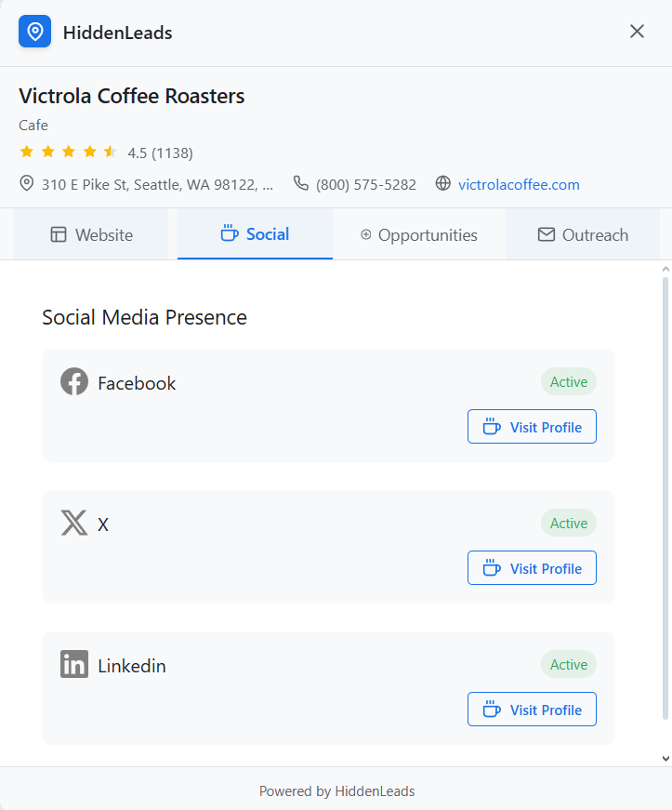Visit the Facebook profile
Viewport: 672px width, 810px height.
(532, 426)
